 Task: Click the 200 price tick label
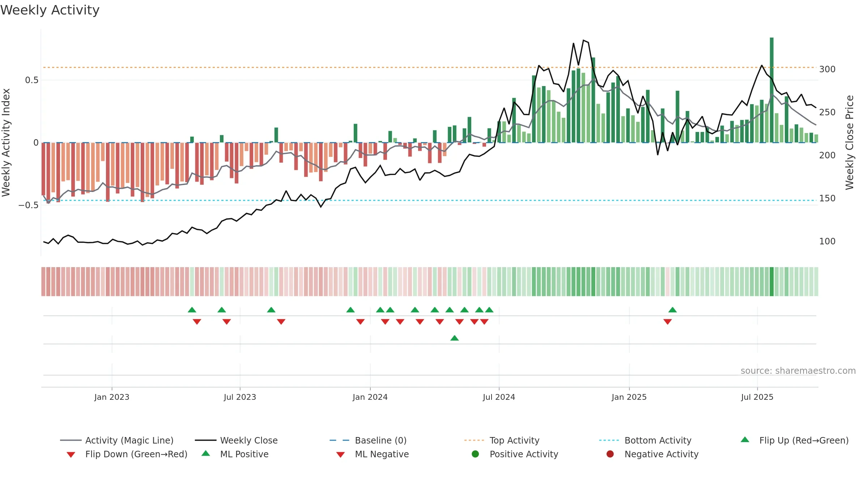point(827,155)
